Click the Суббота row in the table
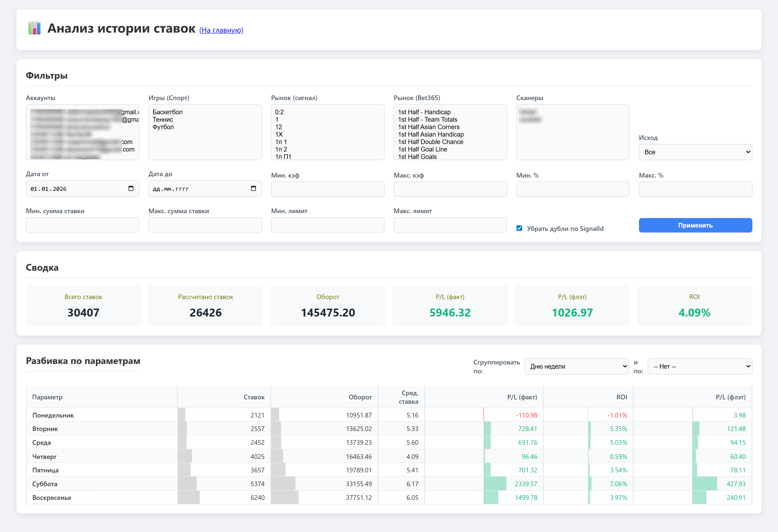This screenshot has width=778, height=532. 389,484
